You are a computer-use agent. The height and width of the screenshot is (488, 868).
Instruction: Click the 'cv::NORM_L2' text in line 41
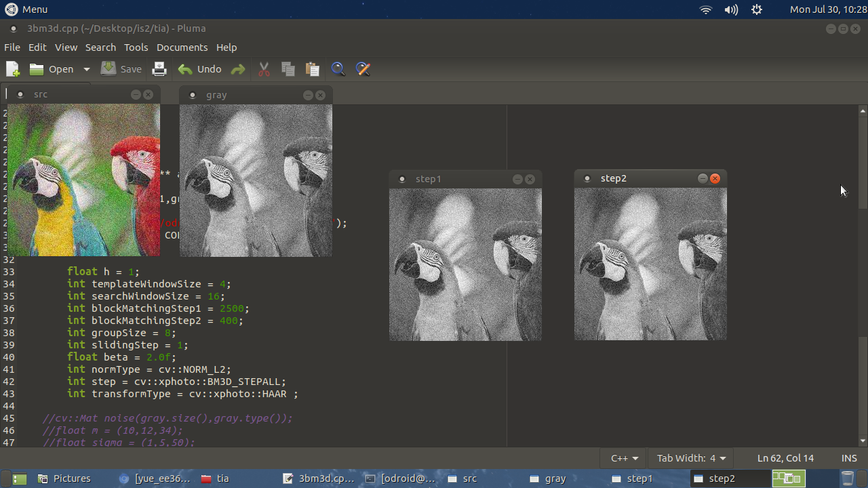tap(193, 369)
